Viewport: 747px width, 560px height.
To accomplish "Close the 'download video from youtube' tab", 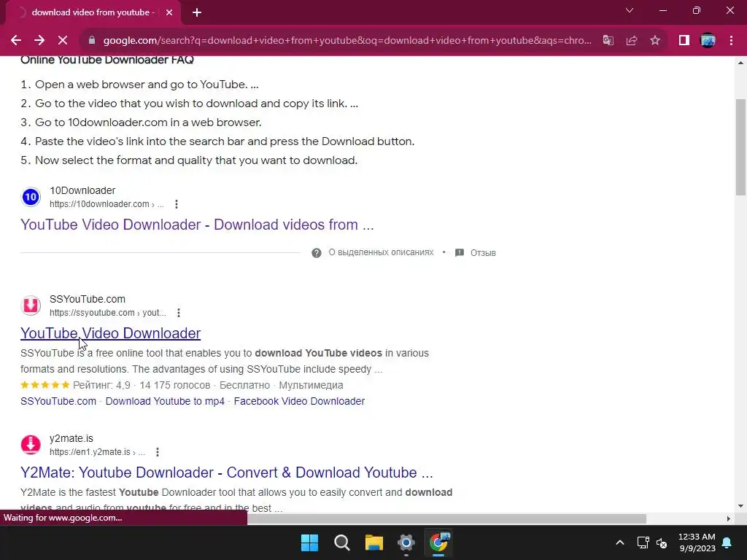I will [169, 12].
